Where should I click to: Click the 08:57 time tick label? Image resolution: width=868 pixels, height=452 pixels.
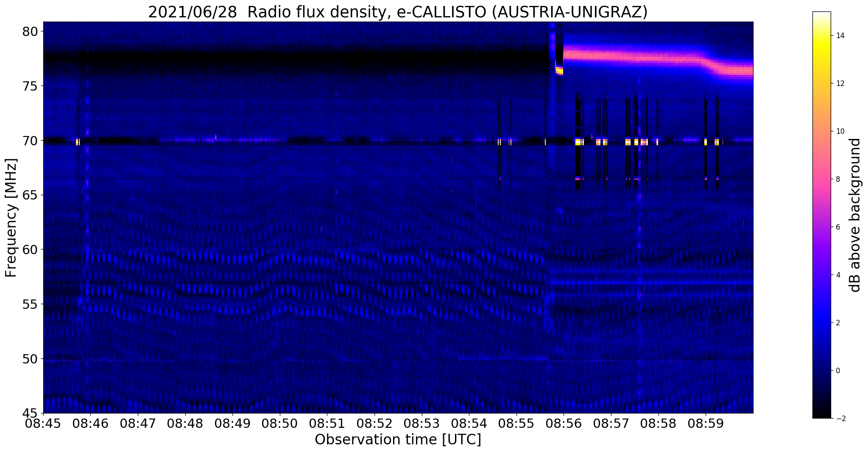tap(611, 423)
